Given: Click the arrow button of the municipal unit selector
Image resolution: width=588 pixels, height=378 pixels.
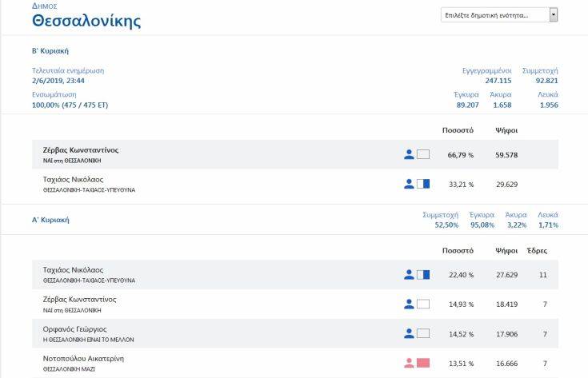Looking at the screenshot, I should coord(553,15).
